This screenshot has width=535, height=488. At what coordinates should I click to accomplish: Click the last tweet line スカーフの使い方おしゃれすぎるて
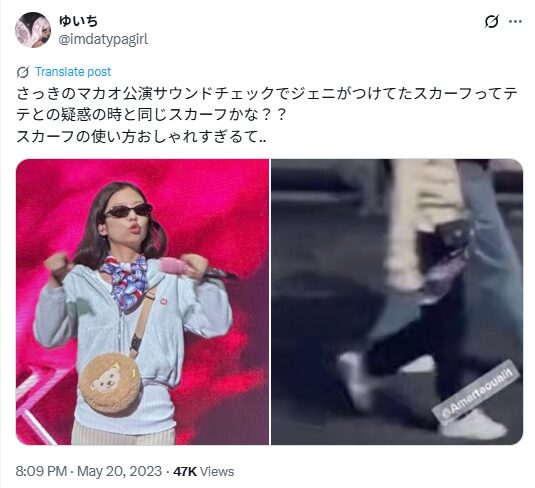pyautogui.click(x=141, y=137)
